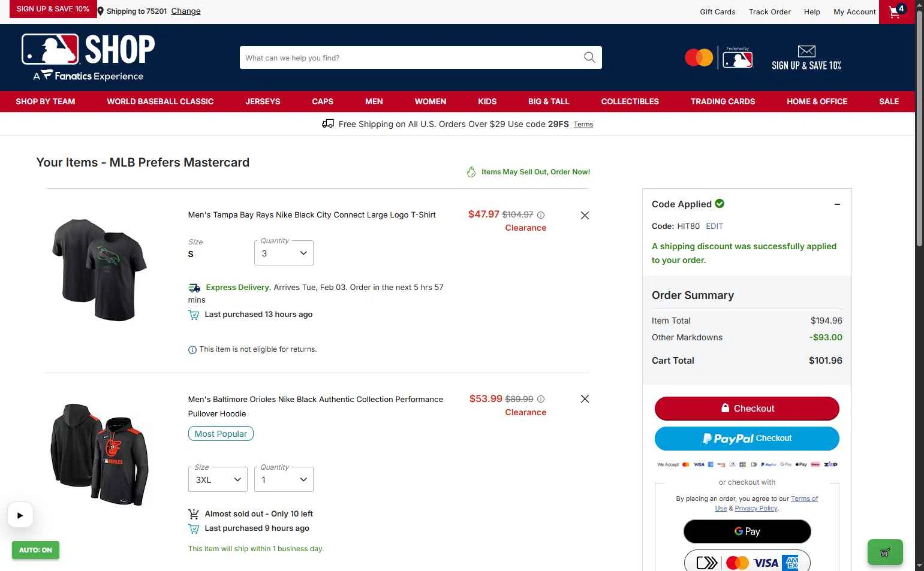Click the Mastercard logo in header
The image size is (924, 571).
[x=699, y=58]
